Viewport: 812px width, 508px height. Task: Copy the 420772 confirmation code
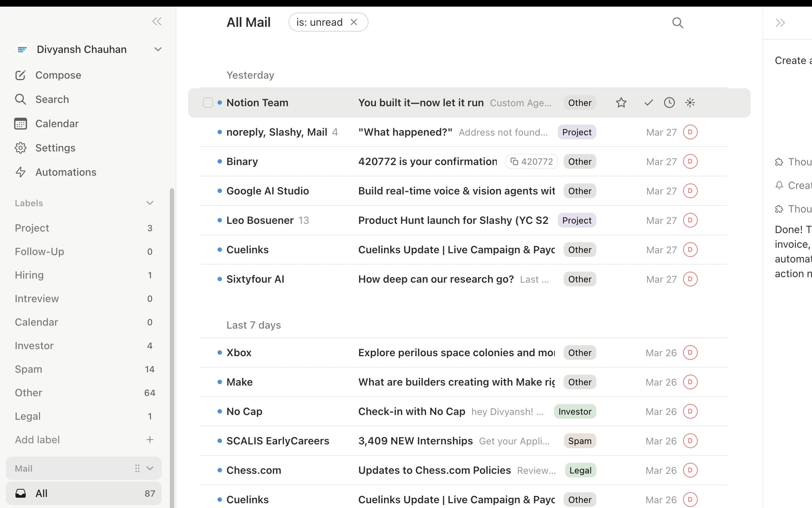click(x=532, y=161)
